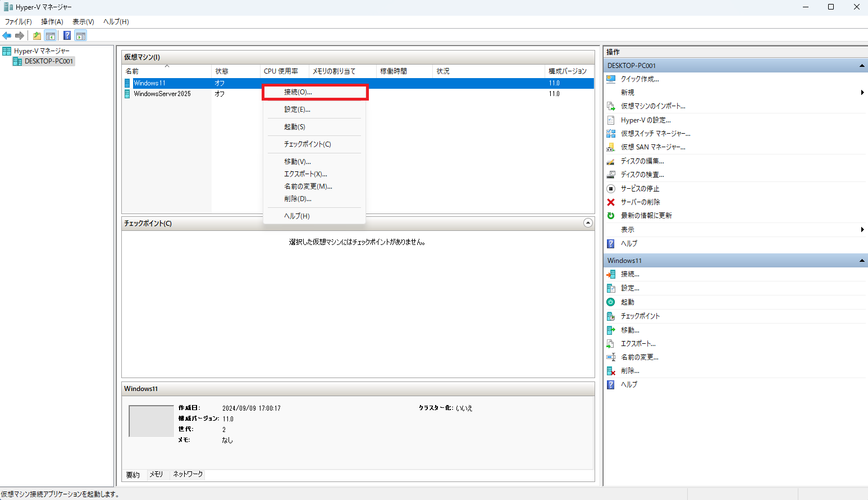Click the Windows11 preview thumbnail
The height and width of the screenshot is (500, 868).
click(x=151, y=421)
